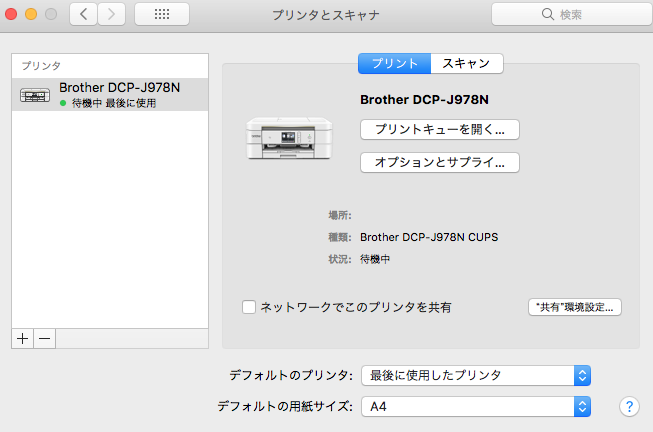
Task: Click the Brother DCP-J978N bold heading
Action: point(424,100)
